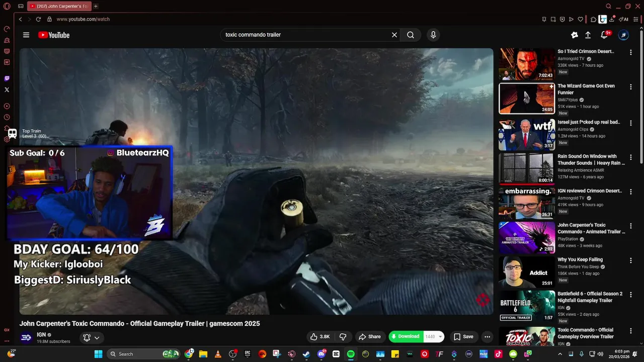Viewport: 644px width, 362px height.
Task: Open IGN channel avatar below video
Action: 26,337
